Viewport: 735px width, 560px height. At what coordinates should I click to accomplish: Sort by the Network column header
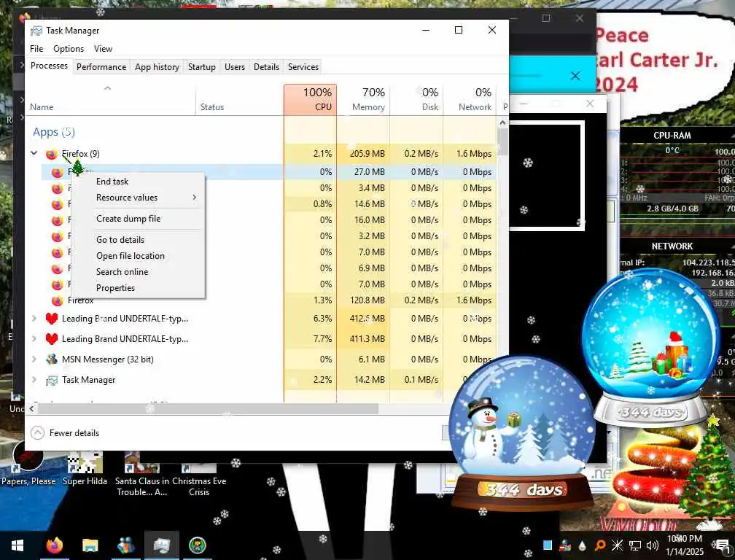(470, 99)
